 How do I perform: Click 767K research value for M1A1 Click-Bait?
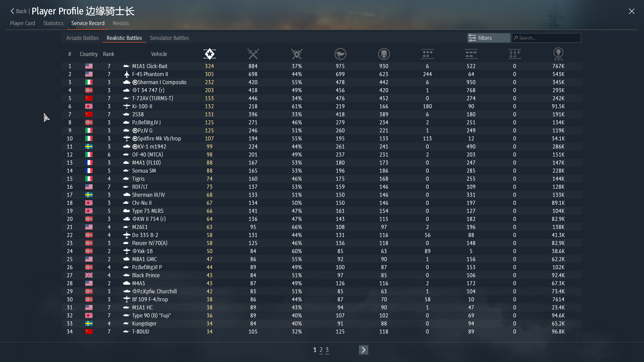coord(558,66)
